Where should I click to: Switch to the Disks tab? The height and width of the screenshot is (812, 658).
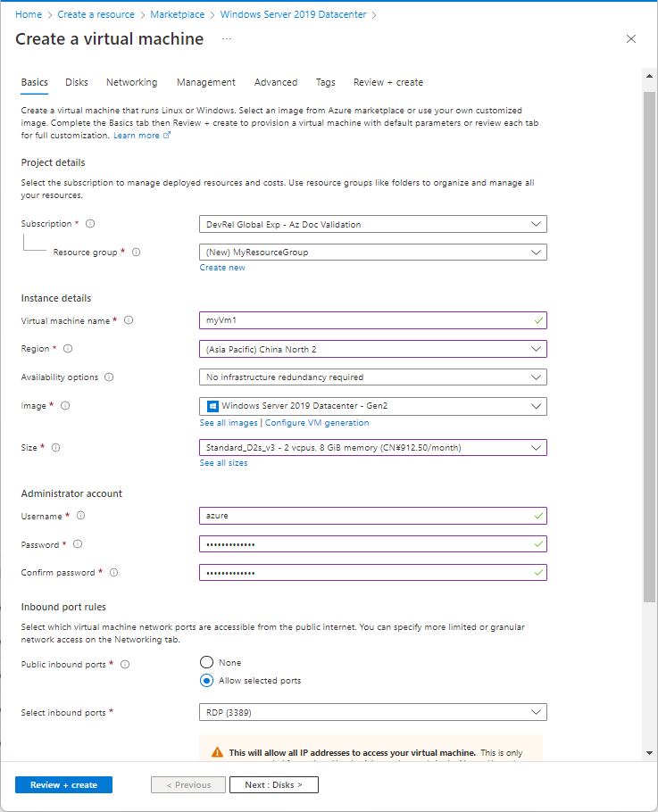[77, 82]
